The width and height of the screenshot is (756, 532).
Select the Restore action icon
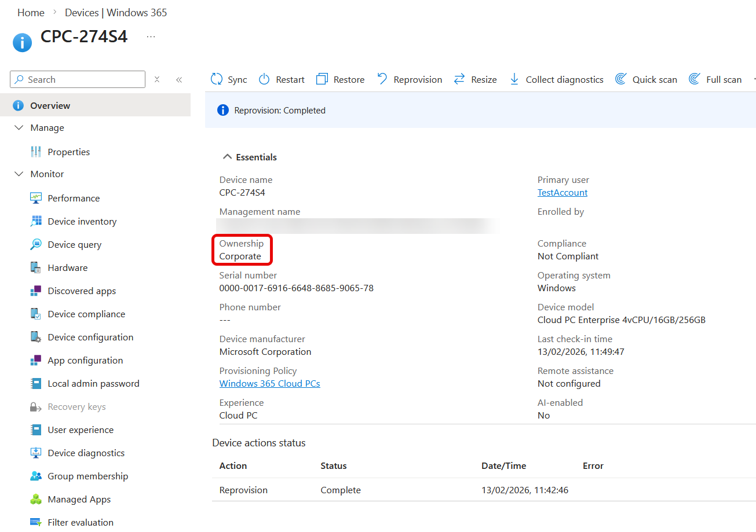click(322, 79)
